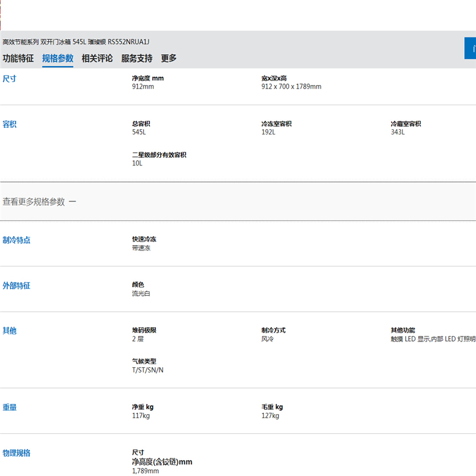Viewport: 476px width, 476px height.
Task: Click the 尺寸 section heading
Action: pyautogui.click(x=10, y=79)
